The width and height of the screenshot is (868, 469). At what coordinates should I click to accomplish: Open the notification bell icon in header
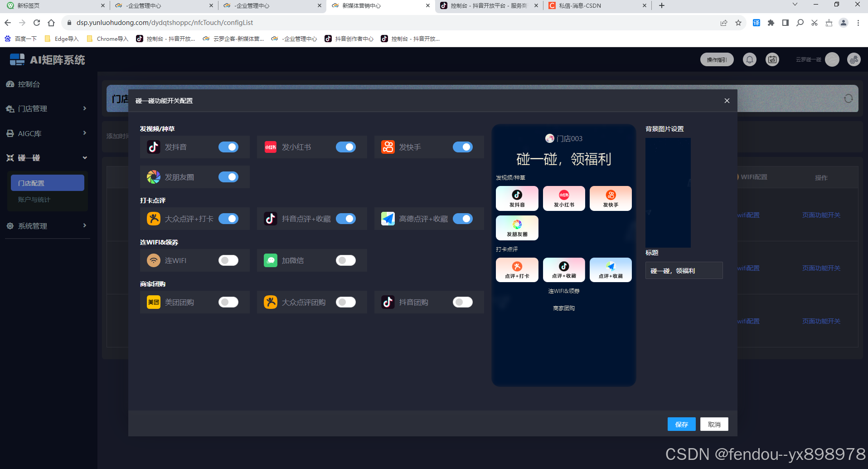(750, 59)
